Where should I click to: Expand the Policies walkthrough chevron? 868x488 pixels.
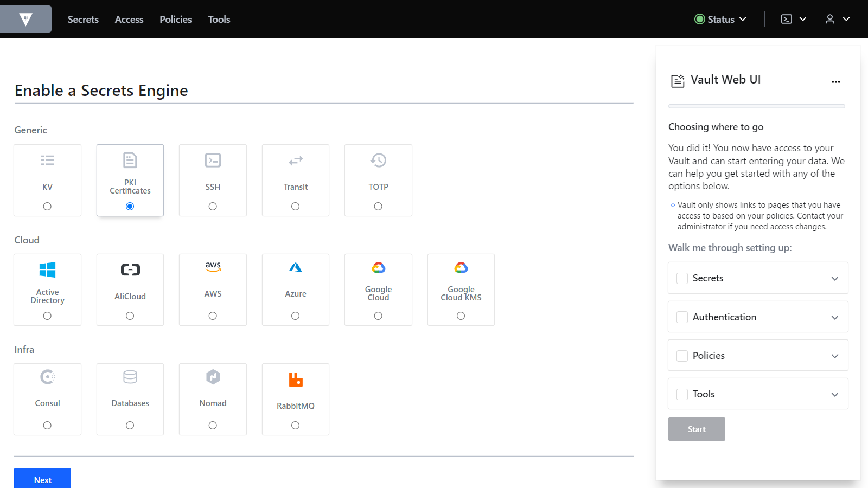pos(834,356)
